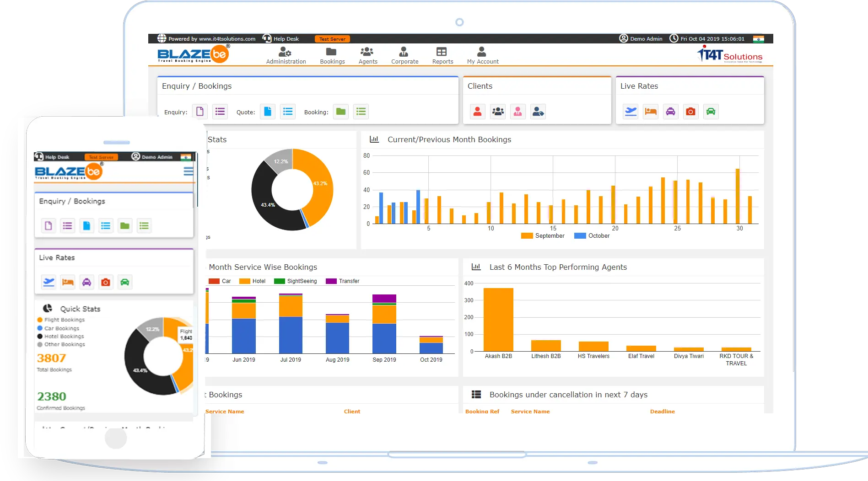Open Administration menu on the laptop dashboard
The height and width of the screenshot is (481, 868).
(286, 56)
